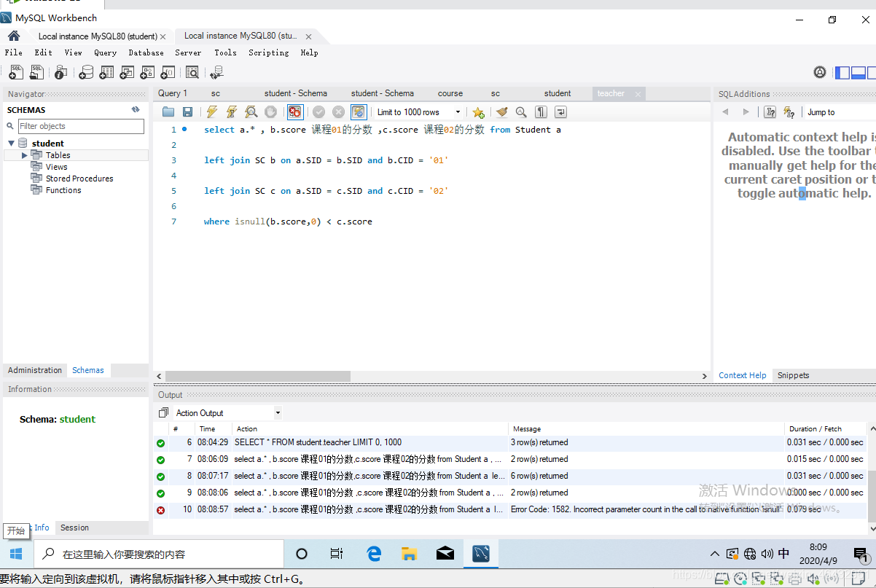Open the Database menu
The height and width of the screenshot is (588, 876).
click(146, 52)
